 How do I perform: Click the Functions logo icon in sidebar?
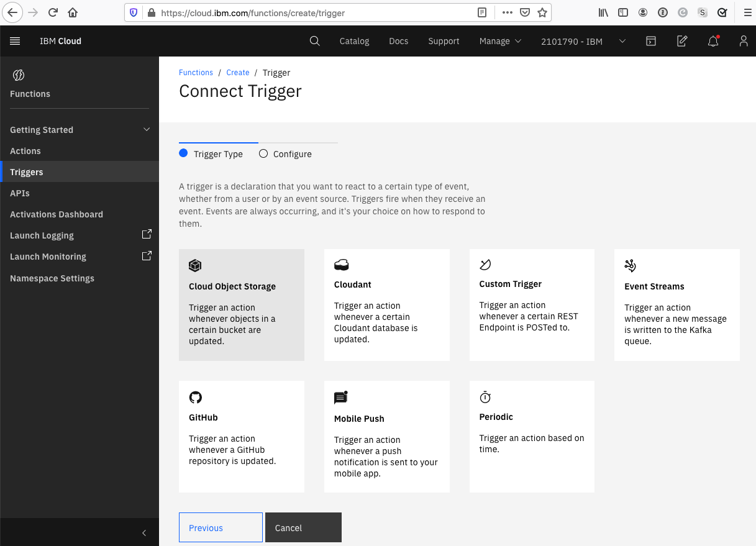[x=18, y=75]
